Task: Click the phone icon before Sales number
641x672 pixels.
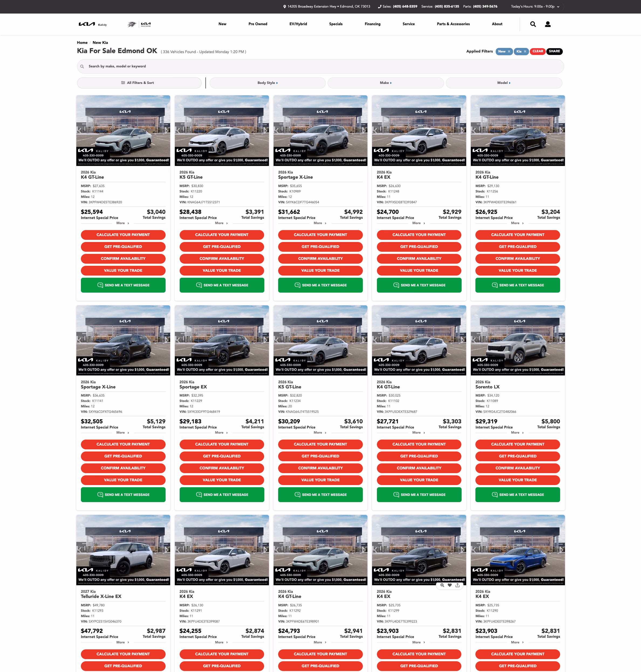Action: tap(379, 6)
